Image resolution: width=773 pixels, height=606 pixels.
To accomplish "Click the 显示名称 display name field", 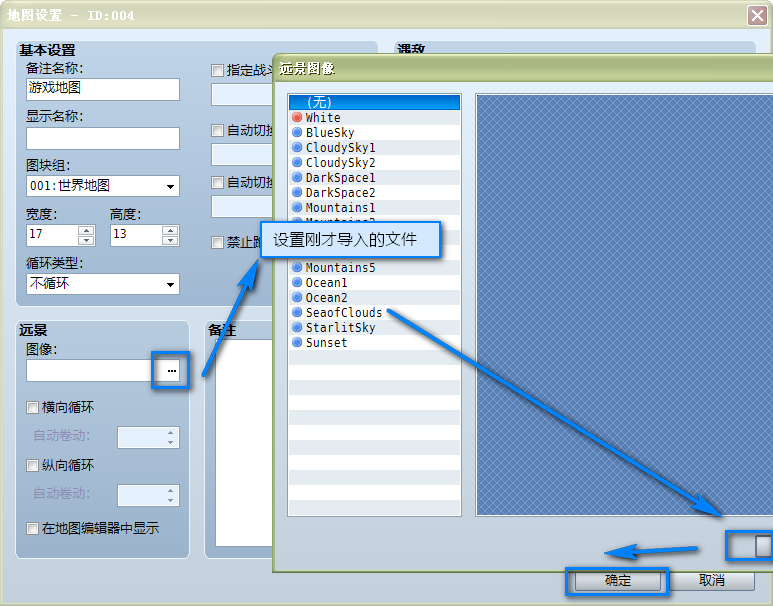I will (103, 138).
